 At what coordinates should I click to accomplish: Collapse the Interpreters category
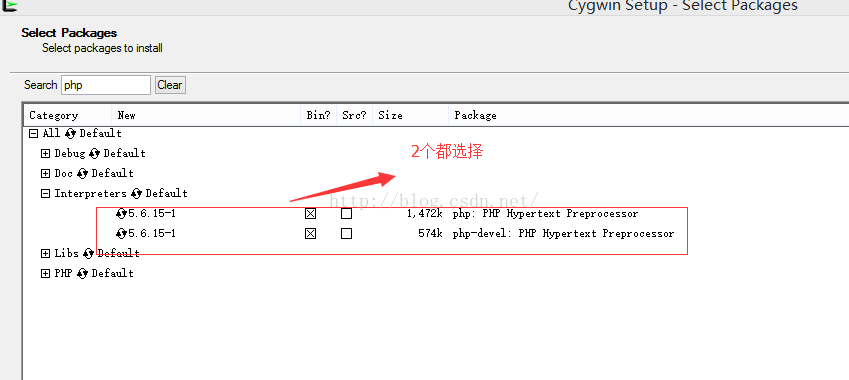click(45, 193)
